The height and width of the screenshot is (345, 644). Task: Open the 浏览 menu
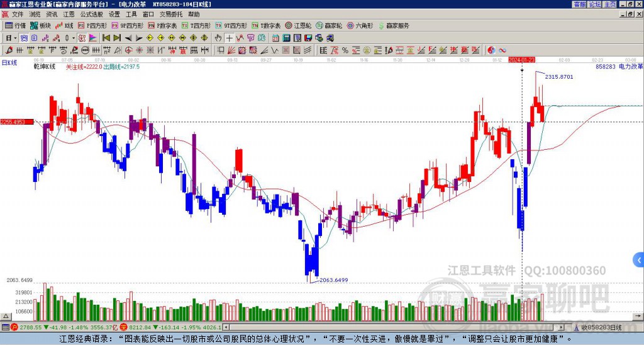coord(35,14)
